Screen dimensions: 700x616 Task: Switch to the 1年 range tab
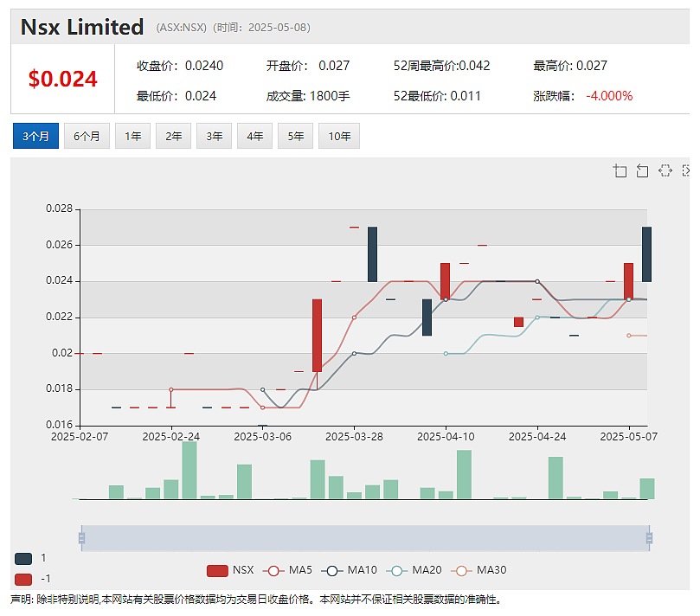[x=132, y=136]
